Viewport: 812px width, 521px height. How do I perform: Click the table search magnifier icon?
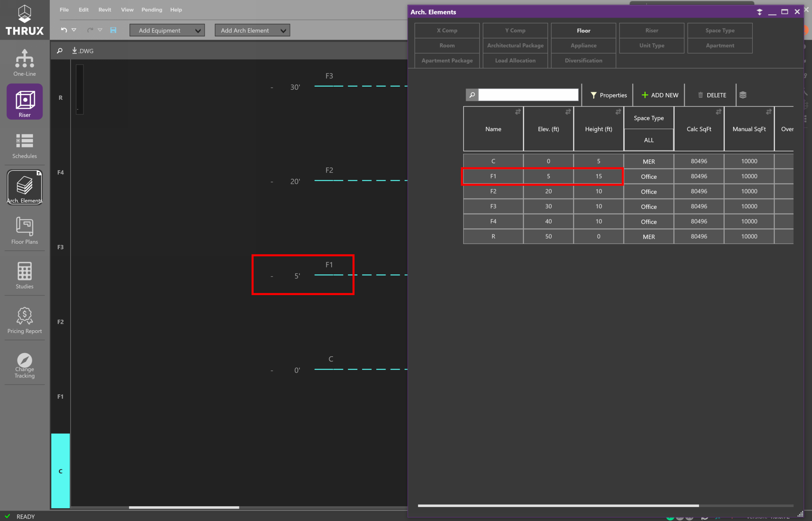(472, 95)
